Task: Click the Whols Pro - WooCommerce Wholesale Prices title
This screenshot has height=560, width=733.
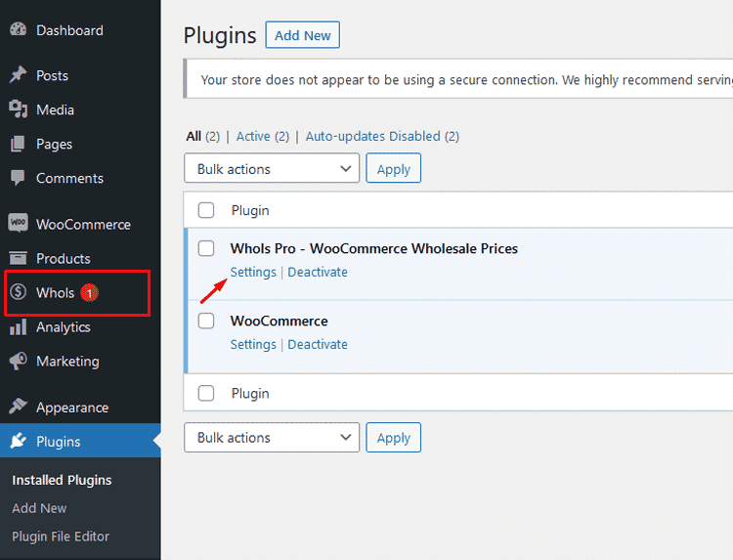Action: pyautogui.click(x=374, y=248)
